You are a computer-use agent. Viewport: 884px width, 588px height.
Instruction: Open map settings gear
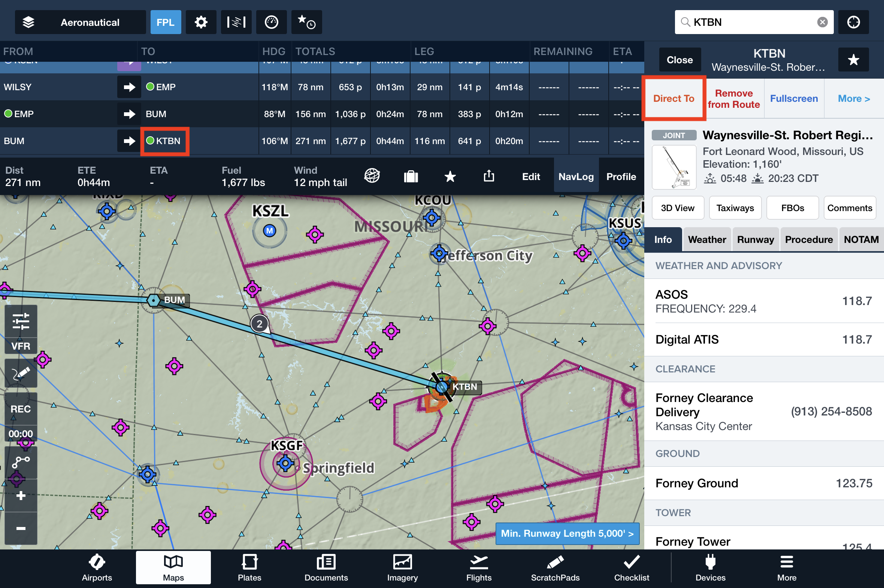point(201,22)
